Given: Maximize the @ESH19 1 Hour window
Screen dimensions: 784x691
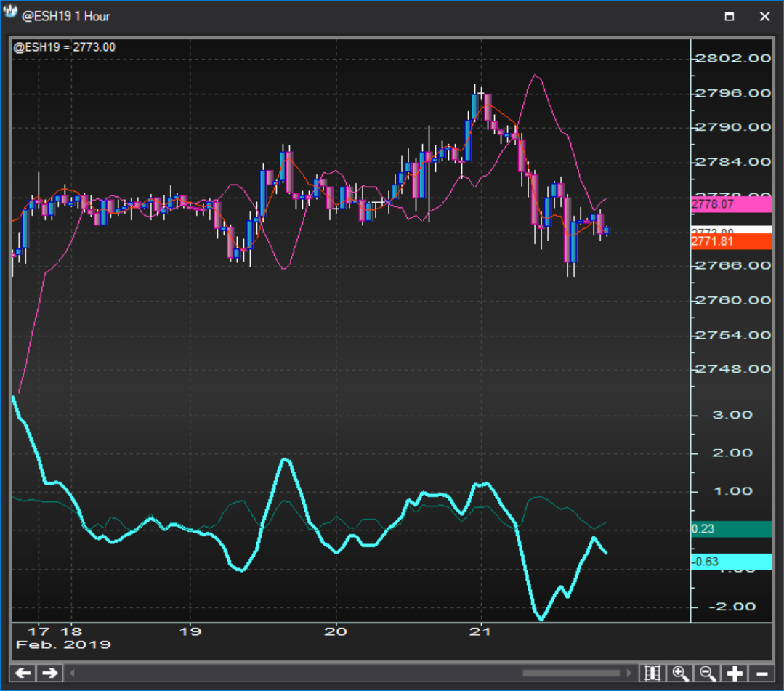Looking at the screenshot, I should (730, 17).
